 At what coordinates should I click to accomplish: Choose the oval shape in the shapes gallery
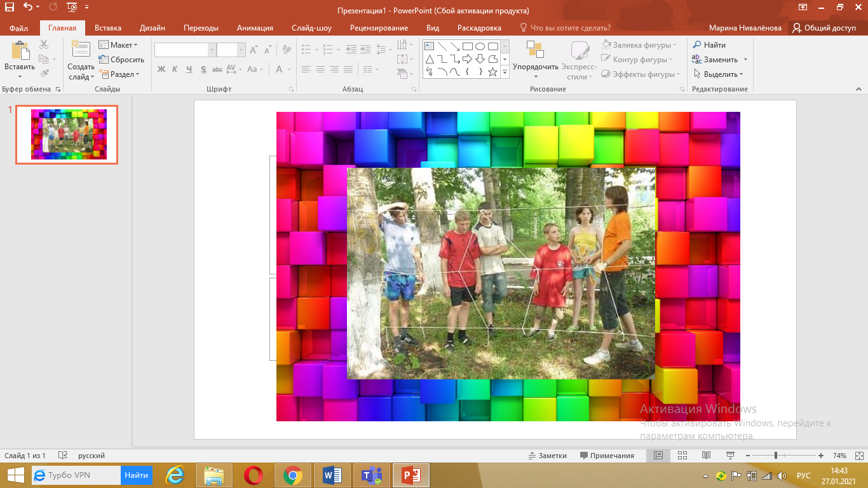click(480, 46)
